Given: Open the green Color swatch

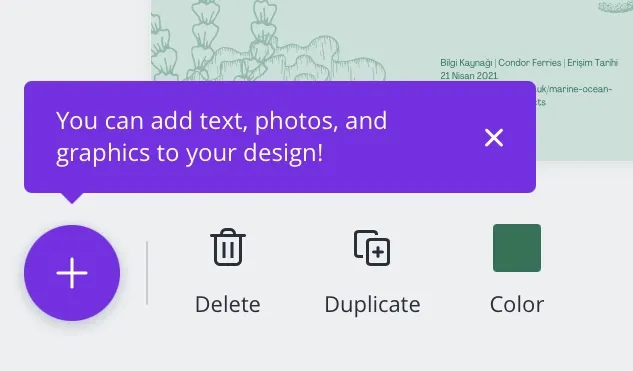Looking at the screenshot, I should (517, 248).
